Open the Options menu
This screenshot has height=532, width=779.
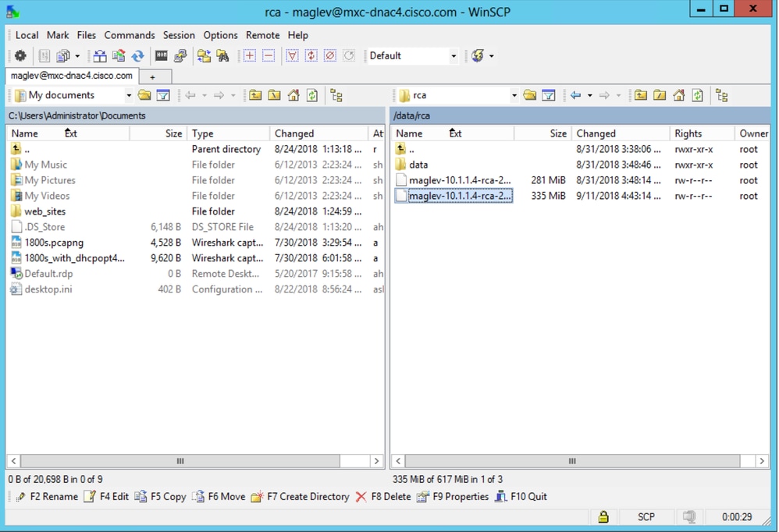point(221,35)
